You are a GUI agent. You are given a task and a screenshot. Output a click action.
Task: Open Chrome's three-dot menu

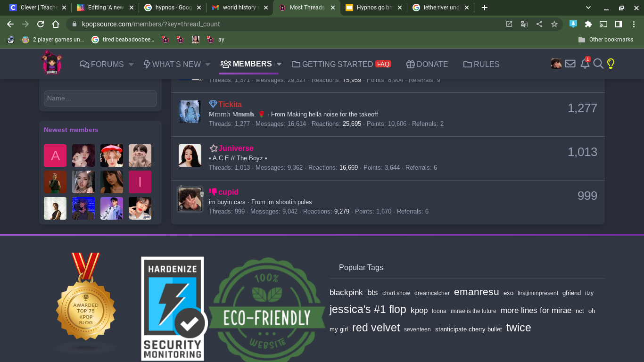[x=634, y=24]
